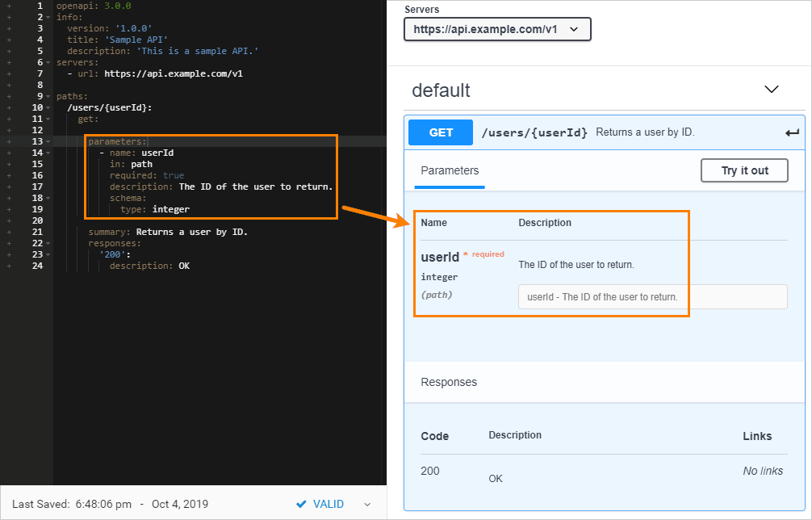Collapse the responses block at line 22

(x=48, y=243)
